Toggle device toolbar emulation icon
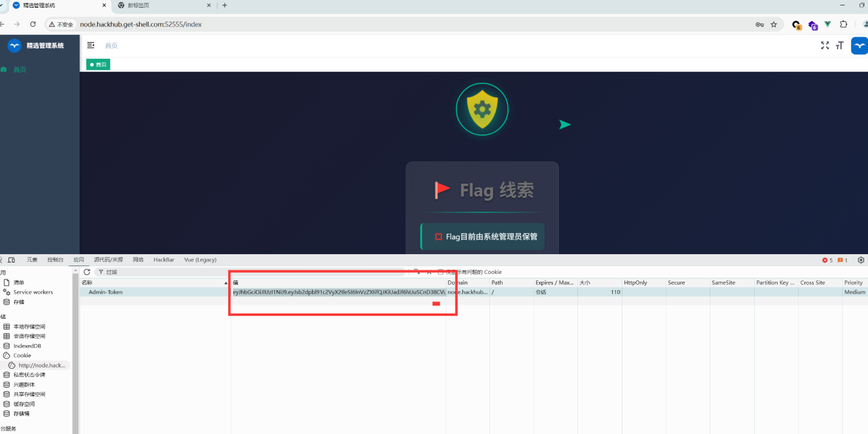 pyautogui.click(x=11, y=260)
